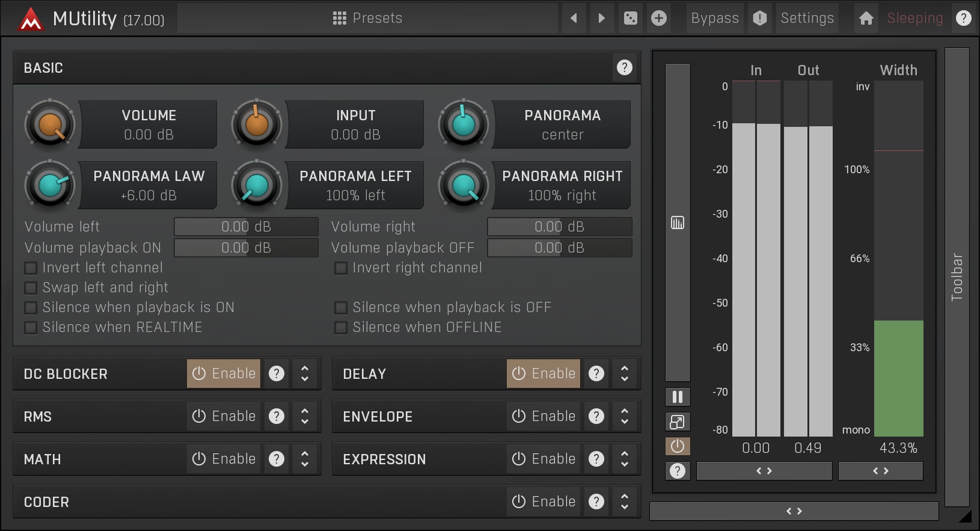Screen dimensions: 980x531
Task: Pause the meter display
Action: coord(678,397)
